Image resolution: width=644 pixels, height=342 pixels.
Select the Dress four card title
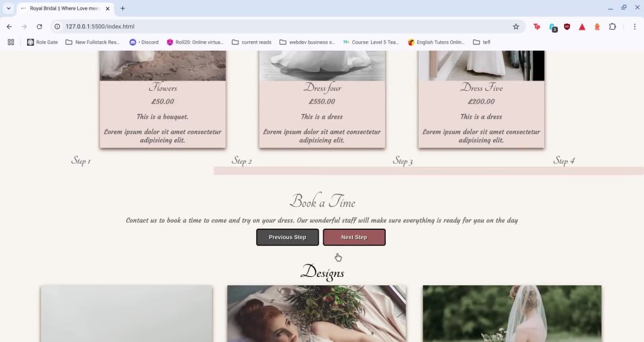[323, 88]
